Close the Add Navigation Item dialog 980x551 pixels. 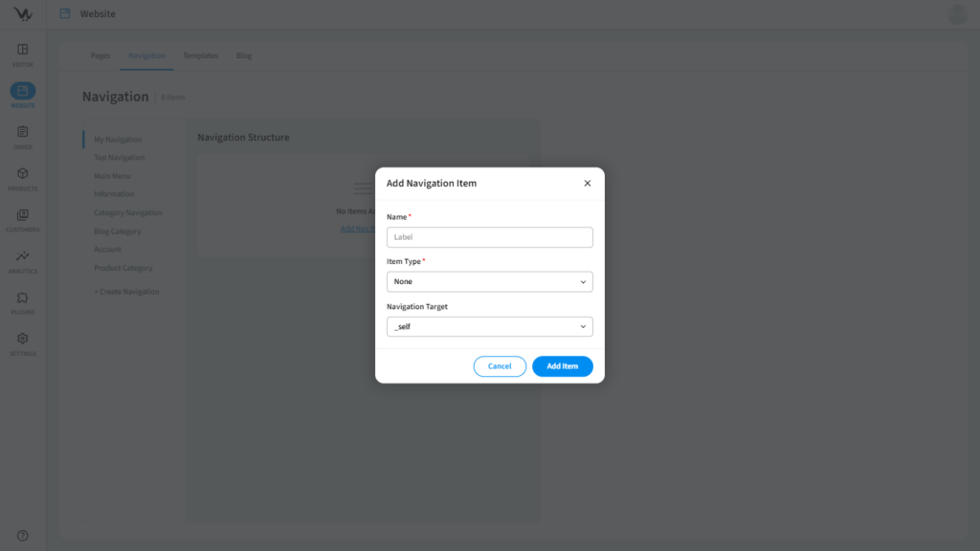coord(588,184)
